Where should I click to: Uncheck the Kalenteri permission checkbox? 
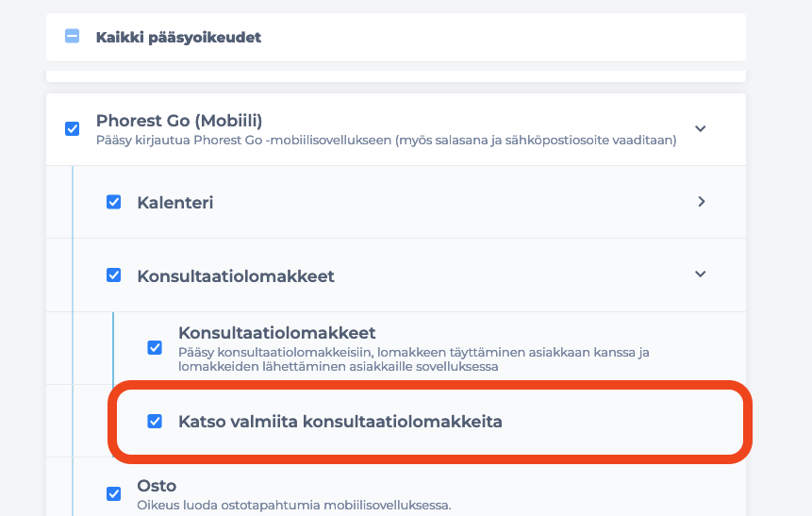113,202
